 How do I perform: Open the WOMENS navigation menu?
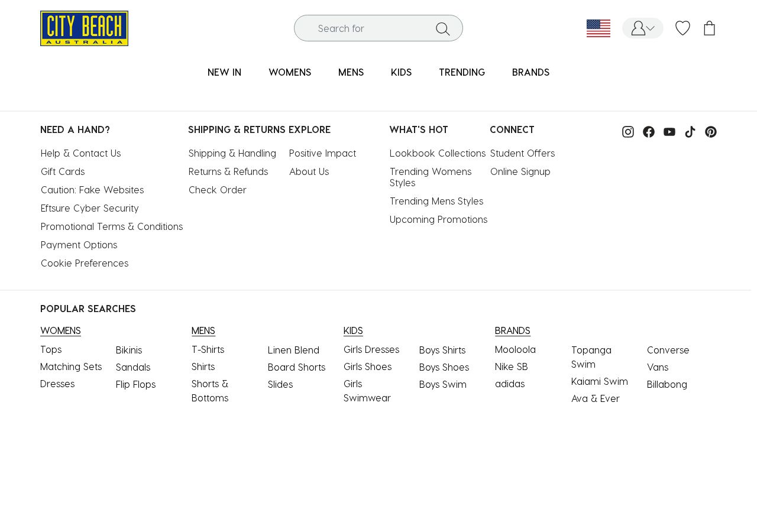290,72
